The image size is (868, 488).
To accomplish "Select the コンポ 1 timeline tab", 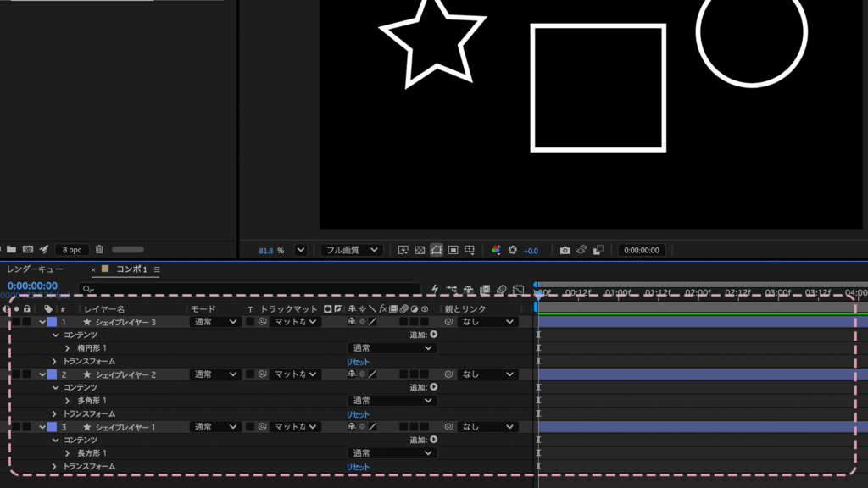I will point(131,269).
